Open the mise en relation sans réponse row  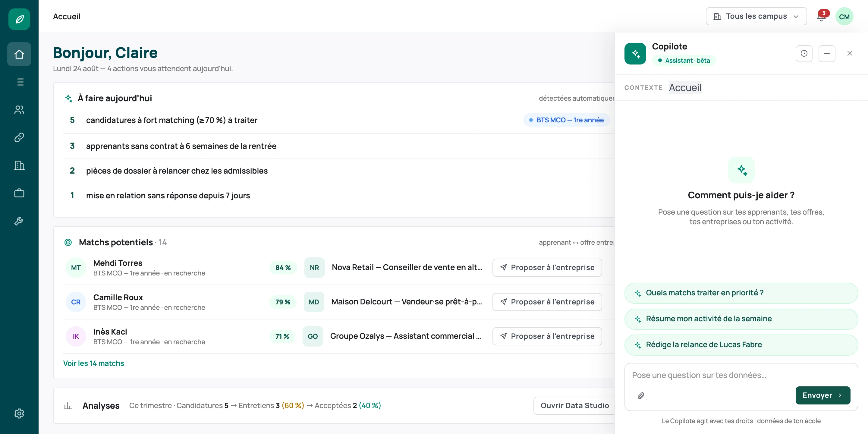[x=339, y=195]
